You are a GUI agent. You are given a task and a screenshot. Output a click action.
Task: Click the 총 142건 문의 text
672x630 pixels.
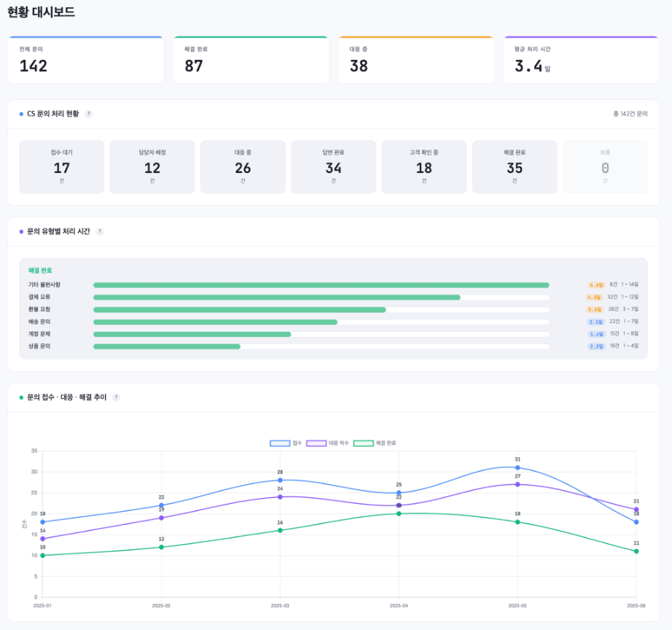coord(630,114)
